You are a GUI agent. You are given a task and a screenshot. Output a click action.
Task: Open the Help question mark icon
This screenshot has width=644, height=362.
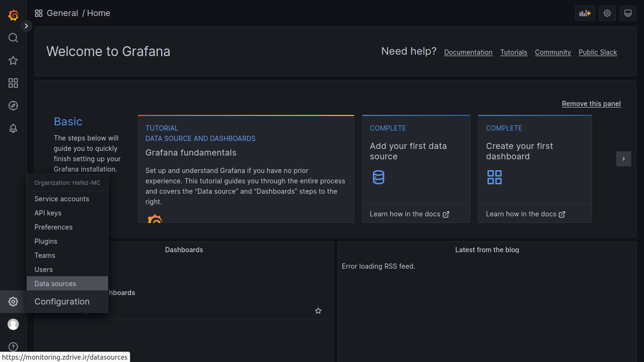(13, 347)
